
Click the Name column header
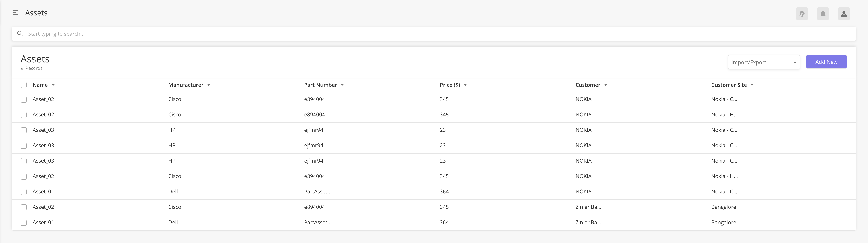40,85
